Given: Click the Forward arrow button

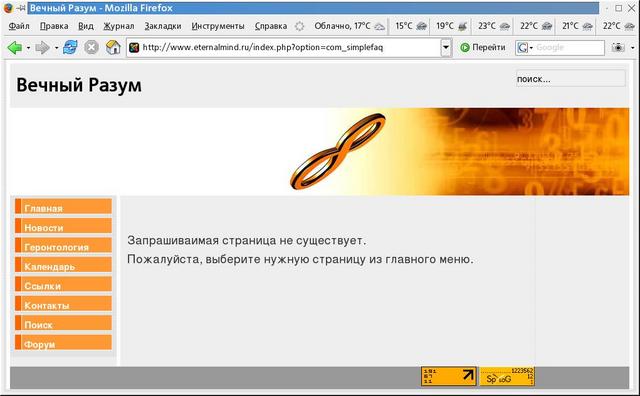Looking at the screenshot, I should tap(42, 48).
